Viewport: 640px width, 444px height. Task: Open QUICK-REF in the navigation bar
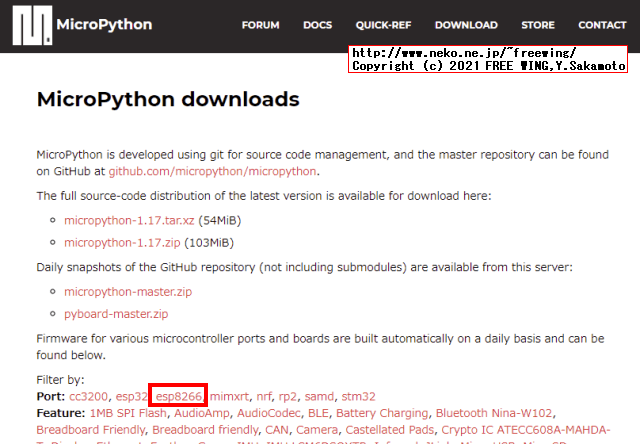[x=383, y=25]
